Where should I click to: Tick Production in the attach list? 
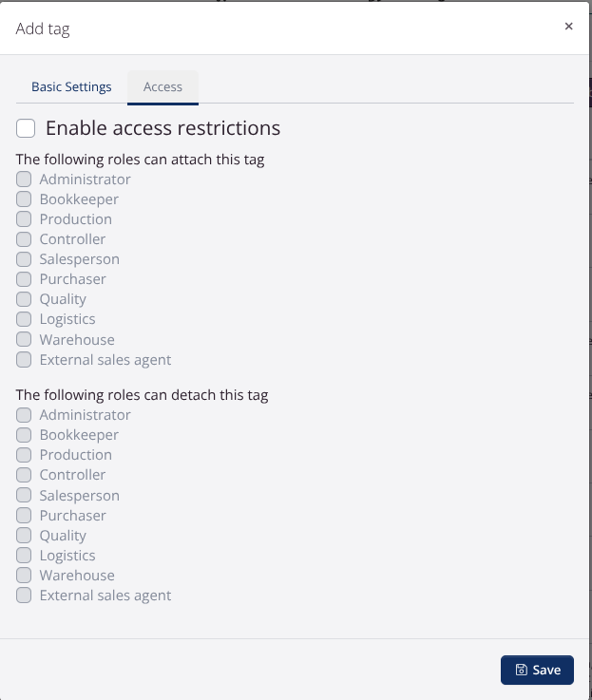click(x=24, y=219)
